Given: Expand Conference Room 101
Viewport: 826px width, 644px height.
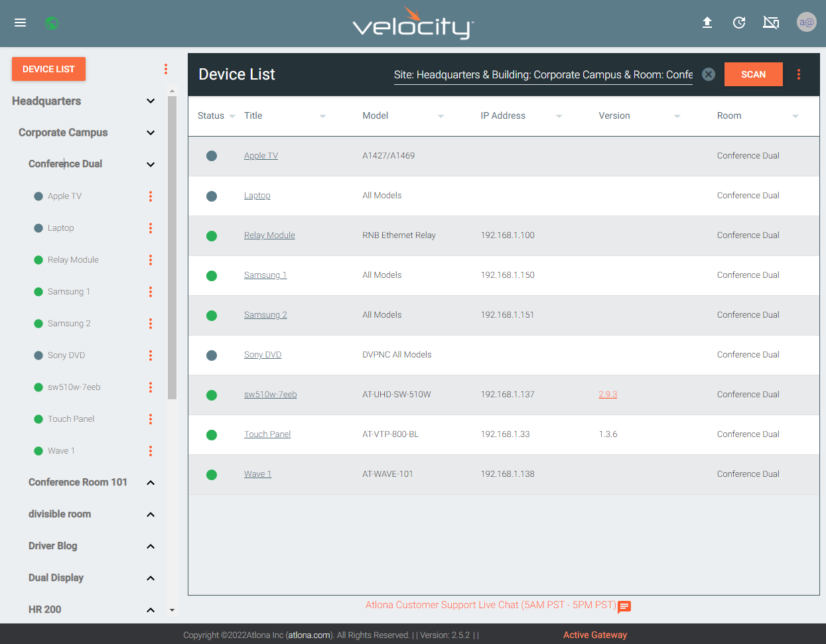Looking at the screenshot, I should (151, 483).
